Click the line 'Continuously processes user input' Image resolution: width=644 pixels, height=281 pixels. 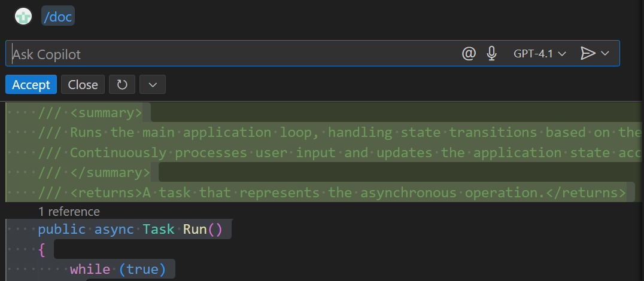point(341,152)
